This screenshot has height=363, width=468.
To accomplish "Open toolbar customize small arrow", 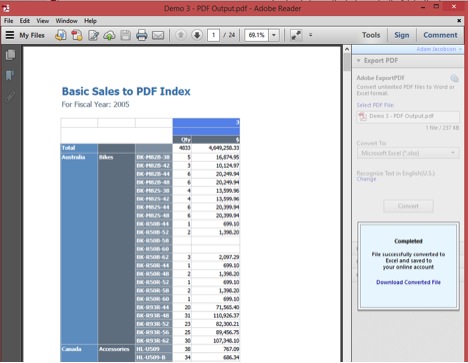I will (310, 35).
